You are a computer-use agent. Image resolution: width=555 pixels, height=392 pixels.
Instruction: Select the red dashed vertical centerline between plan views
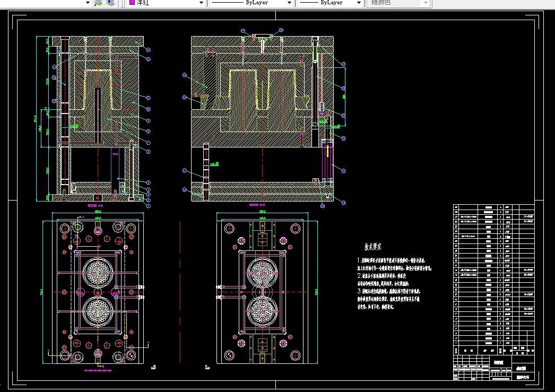click(181, 292)
